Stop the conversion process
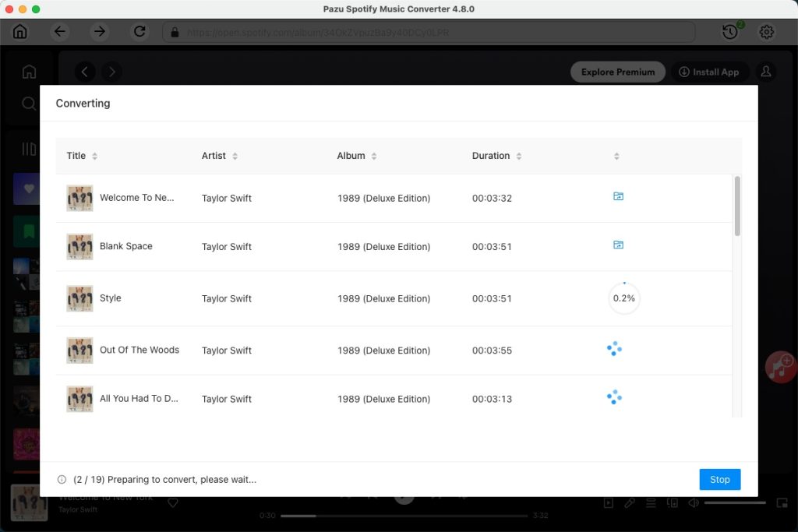 [719, 479]
